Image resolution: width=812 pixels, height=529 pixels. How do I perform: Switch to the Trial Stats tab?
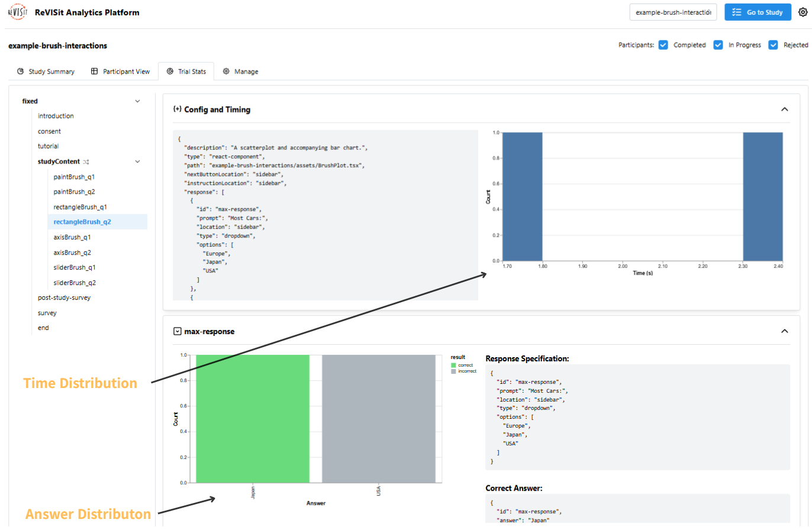(186, 71)
